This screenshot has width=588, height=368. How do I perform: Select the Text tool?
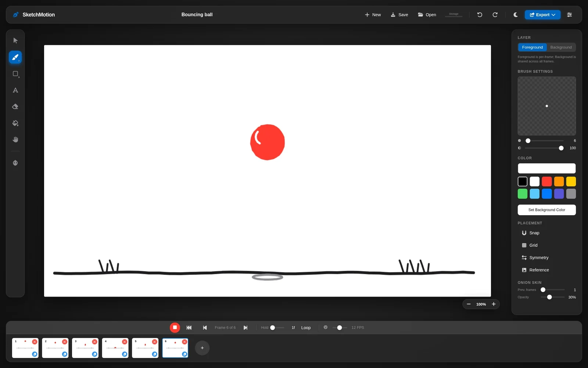[x=15, y=90]
